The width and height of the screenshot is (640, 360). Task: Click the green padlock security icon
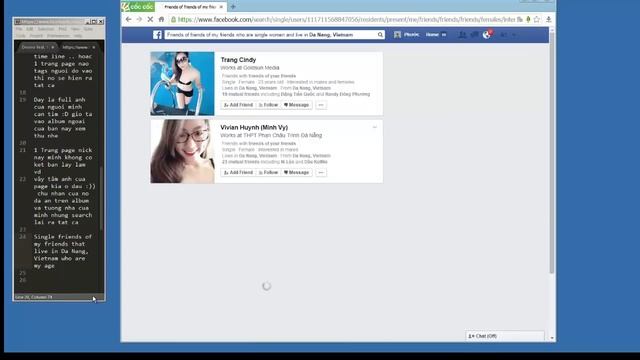173,20
